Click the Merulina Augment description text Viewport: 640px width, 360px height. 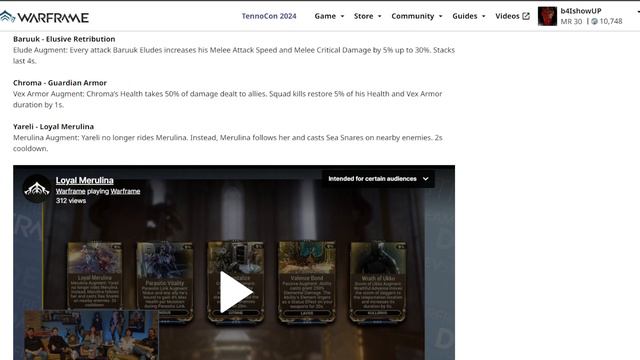[227, 143]
